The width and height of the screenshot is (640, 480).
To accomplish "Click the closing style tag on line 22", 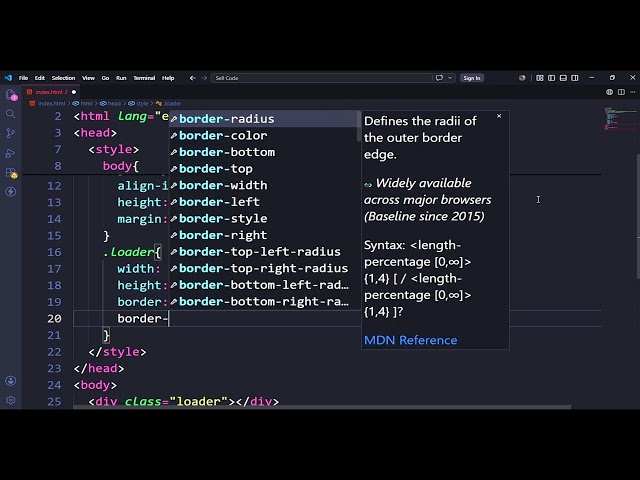I will (x=117, y=352).
